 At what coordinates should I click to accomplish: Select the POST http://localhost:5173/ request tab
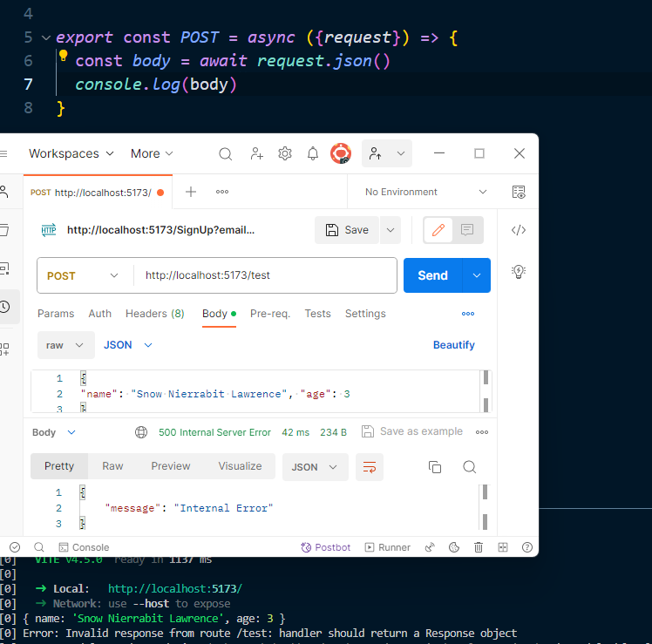pos(98,193)
